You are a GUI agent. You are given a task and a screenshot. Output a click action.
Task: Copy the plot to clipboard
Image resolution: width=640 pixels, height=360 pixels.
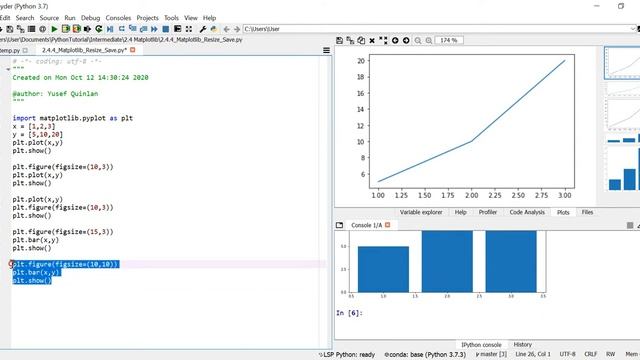pos(361,40)
